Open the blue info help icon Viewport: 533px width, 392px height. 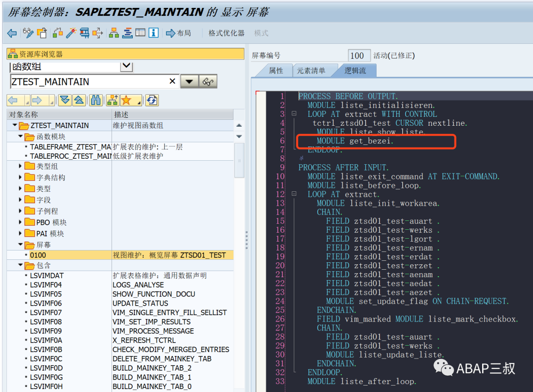153,33
